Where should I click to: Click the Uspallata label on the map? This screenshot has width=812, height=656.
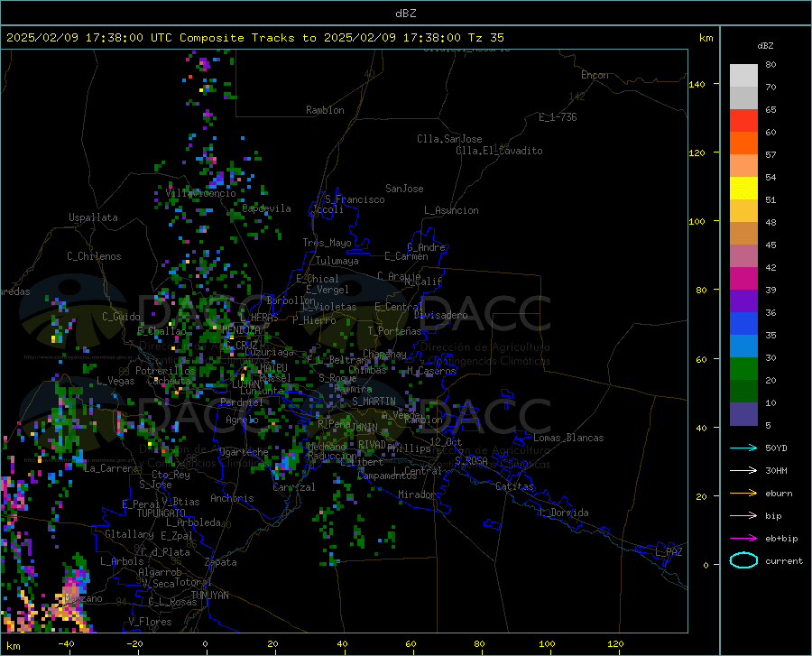click(93, 217)
